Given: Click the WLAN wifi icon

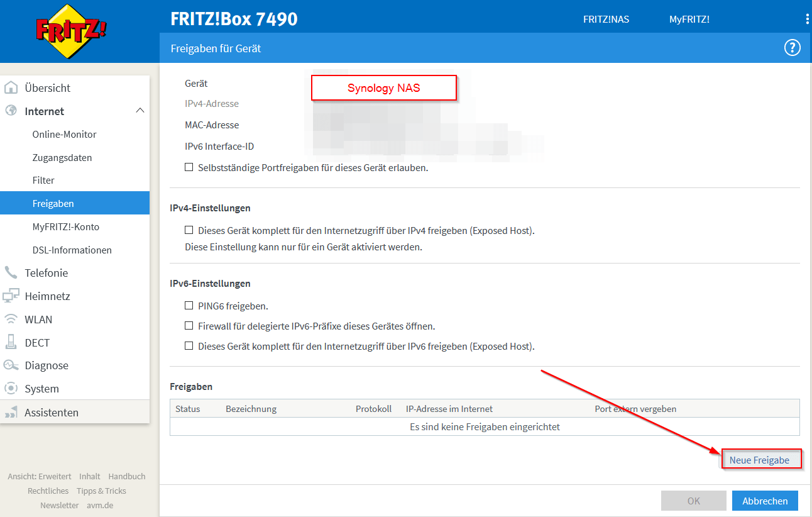Looking at the screenshot, I should click(11, 320).
